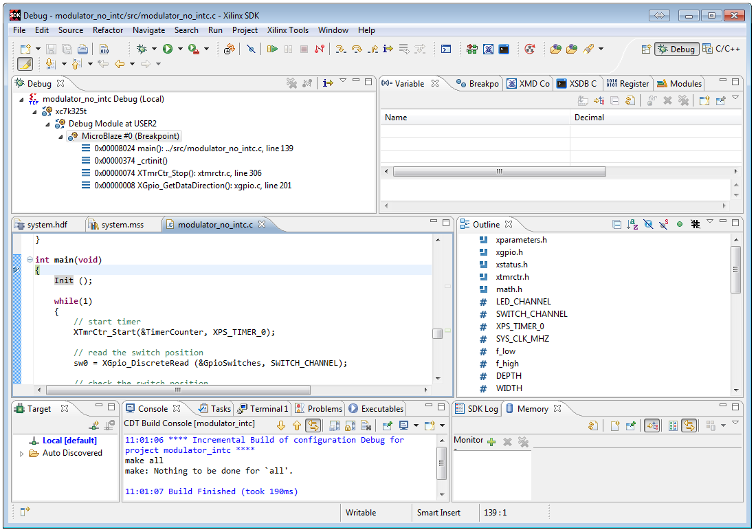Click Skip All Breakpoints toolbar icon
This screenshot has height=532, width=756.
[251, 49]
